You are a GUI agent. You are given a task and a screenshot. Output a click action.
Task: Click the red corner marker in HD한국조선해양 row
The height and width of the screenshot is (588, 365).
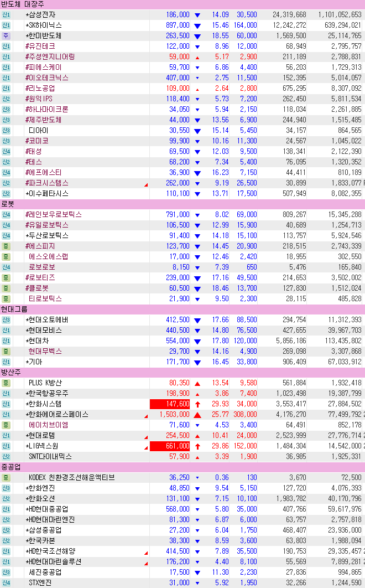click(146, 553)
